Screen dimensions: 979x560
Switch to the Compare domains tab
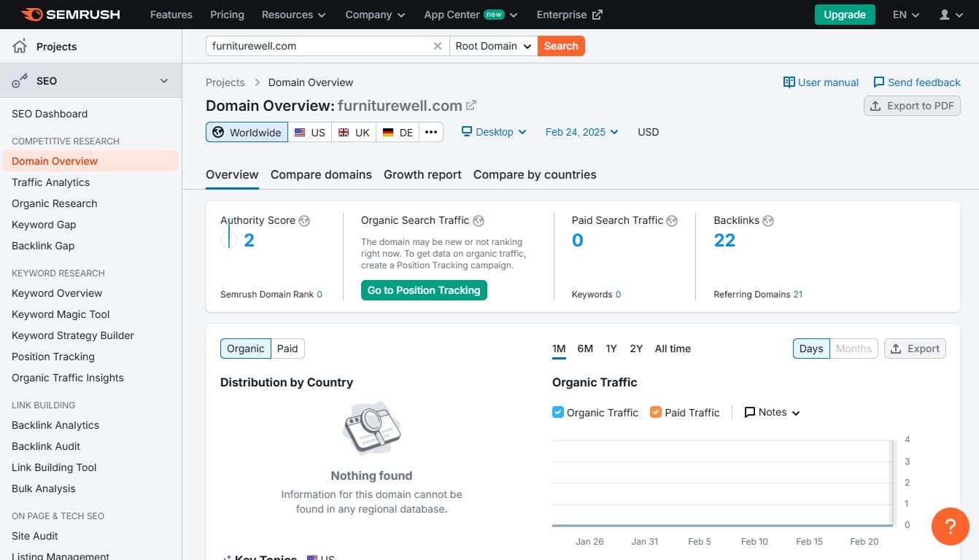321,175
